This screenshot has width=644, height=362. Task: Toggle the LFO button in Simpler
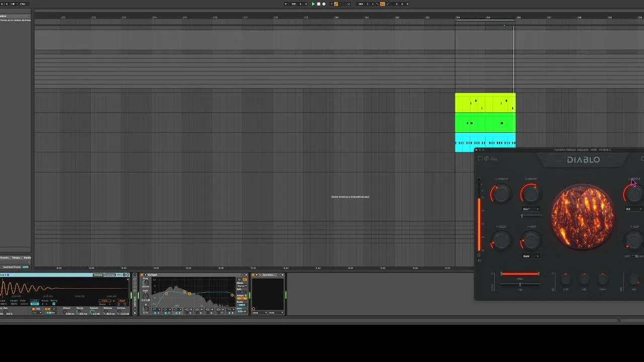[x=35, y=309]
